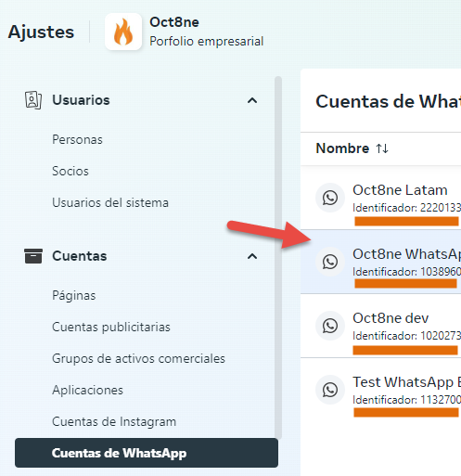Click WhatsApp icon of highlighted Oct8ne WhatsApp row

pos(330,262)
